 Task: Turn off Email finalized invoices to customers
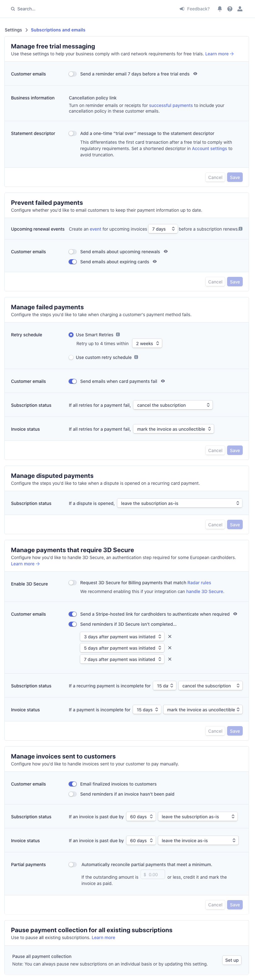tap(73, 784)
